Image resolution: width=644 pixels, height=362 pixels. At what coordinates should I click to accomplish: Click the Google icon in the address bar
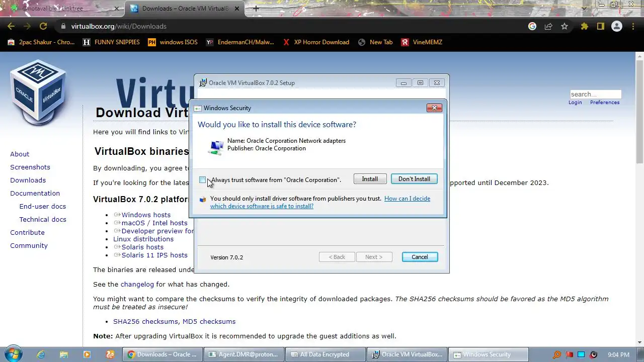coord(532,26)
